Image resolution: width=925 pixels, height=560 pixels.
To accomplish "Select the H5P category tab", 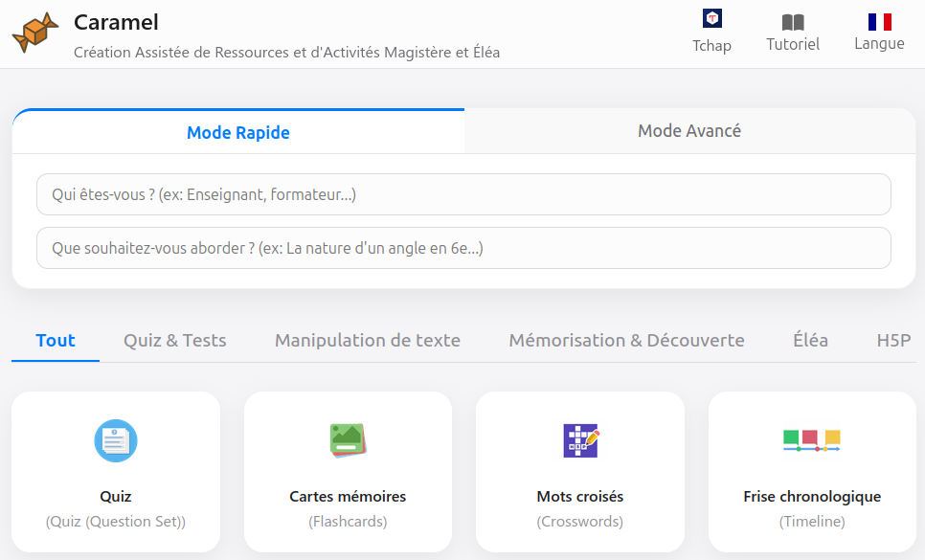I will [893, 340].
